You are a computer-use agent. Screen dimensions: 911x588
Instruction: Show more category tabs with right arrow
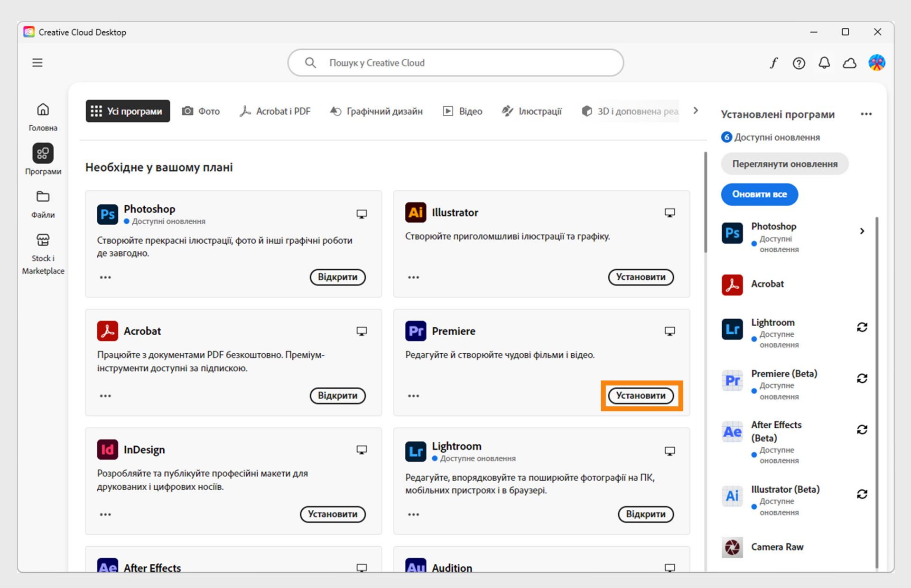coord(696,110)
